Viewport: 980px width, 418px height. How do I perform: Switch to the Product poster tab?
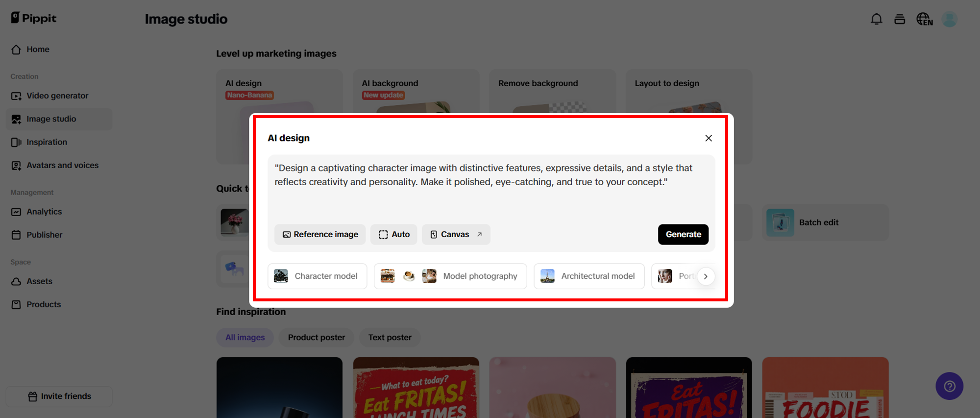[x=316, y=338]
